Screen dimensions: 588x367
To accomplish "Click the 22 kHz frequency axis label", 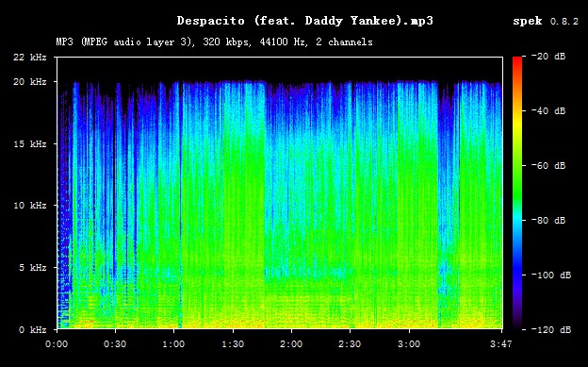I will [29, 58].
